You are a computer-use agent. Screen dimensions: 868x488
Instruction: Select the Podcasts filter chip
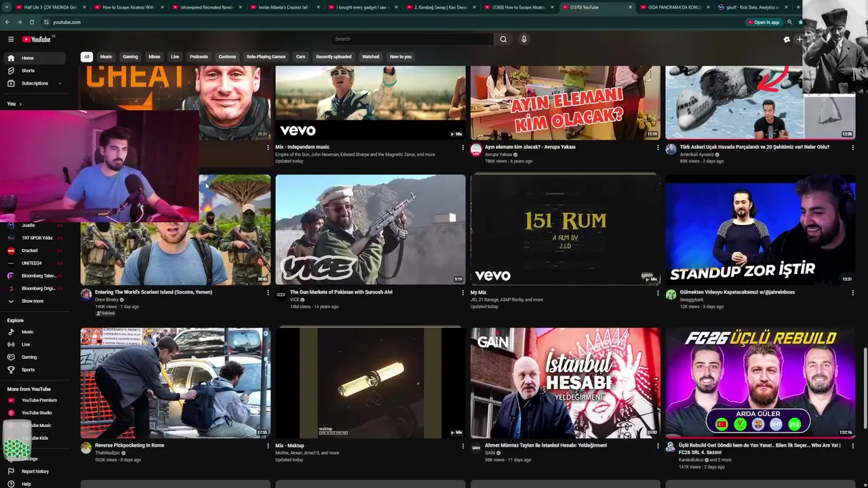[199, 57]
